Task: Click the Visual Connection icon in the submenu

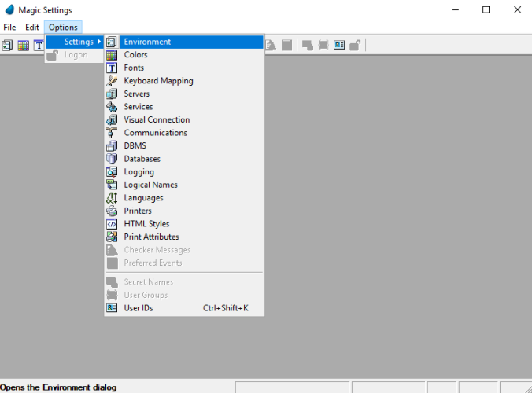Action: (x=112, y=119)
